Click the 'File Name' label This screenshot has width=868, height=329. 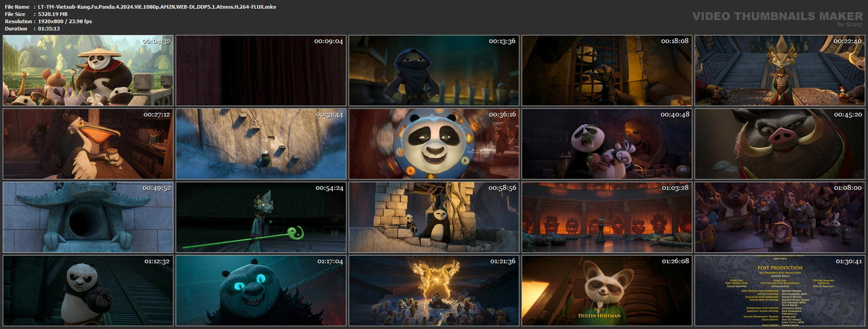click(x=18, y=6)
